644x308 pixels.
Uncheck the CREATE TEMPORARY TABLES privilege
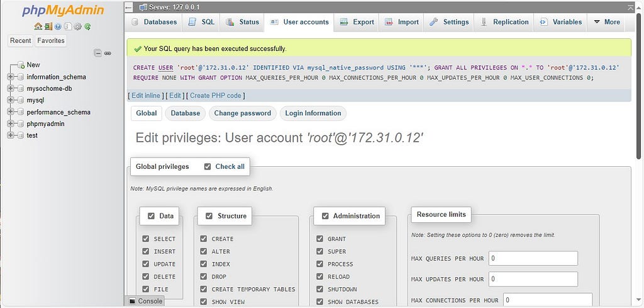204,289
